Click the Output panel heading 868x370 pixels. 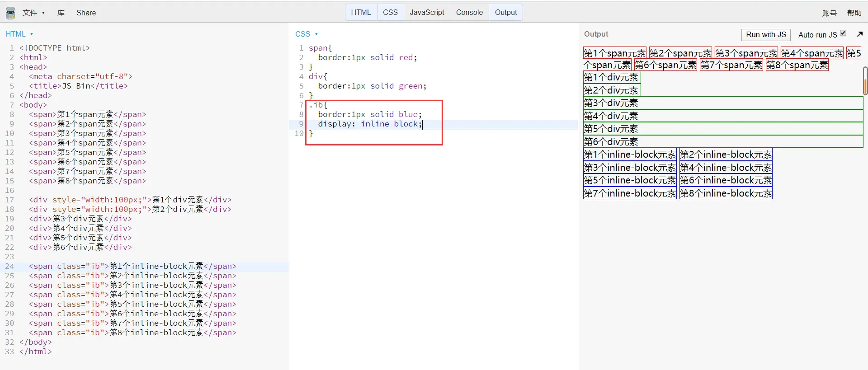[x=596, y=34]
